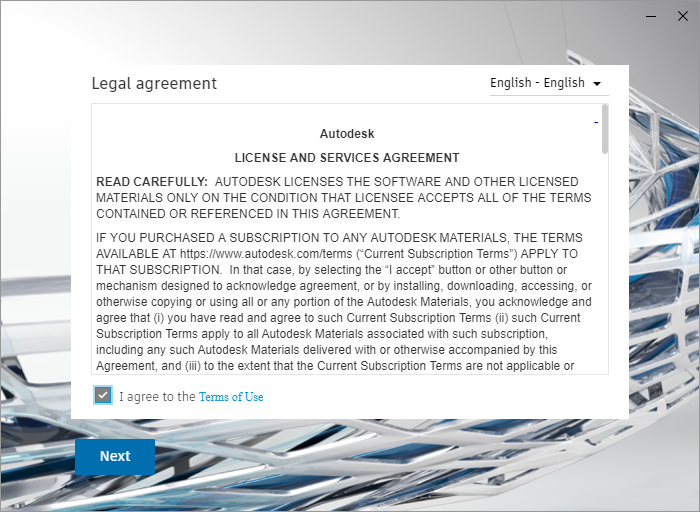
Task: Click the small blue dash at top right of agreement
Action: click(596, 122)
